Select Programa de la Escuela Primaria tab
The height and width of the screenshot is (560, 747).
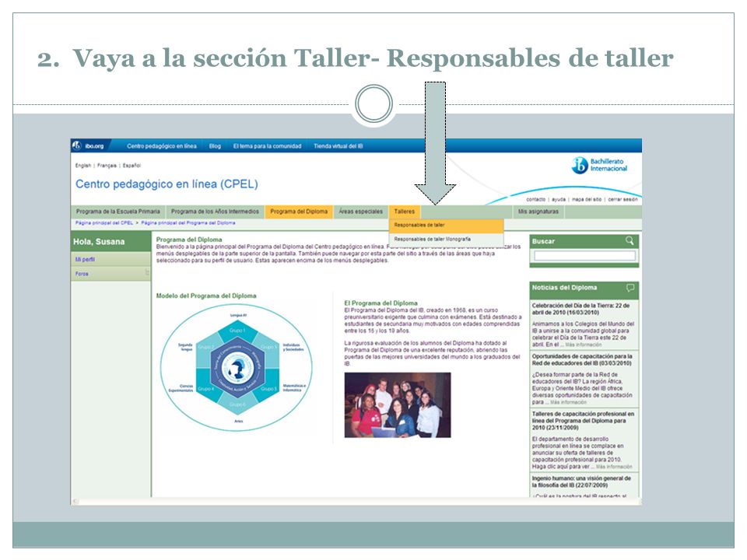(117, 212)
